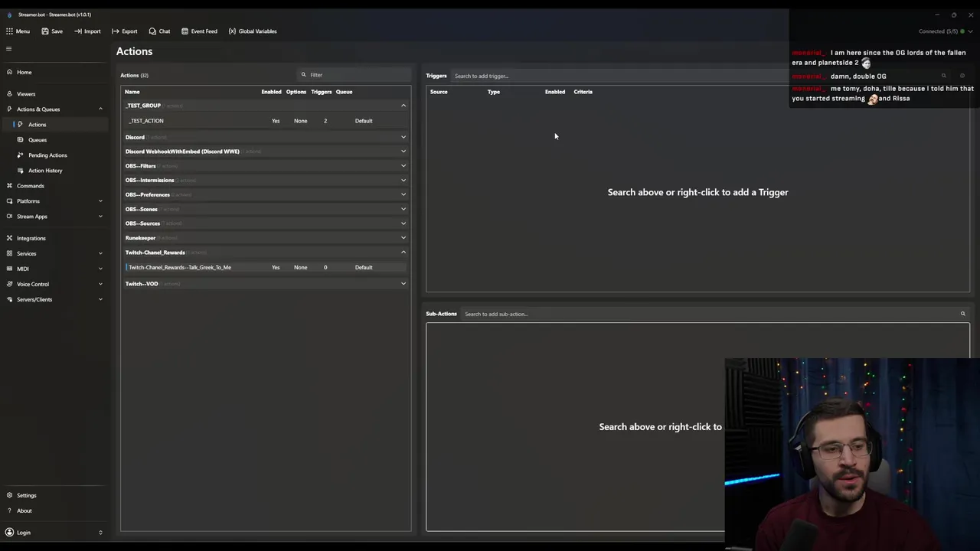Focus the Search to add trigger field
The height and width of the screenshot is (551, 980).
620,76
